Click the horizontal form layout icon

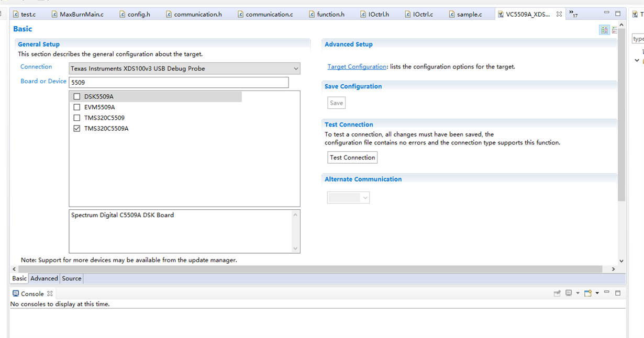[604, 30]
